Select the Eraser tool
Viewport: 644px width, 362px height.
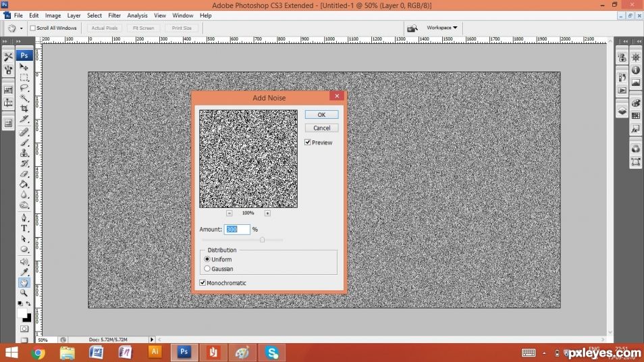pyautogui.click(x=24, y=174)
